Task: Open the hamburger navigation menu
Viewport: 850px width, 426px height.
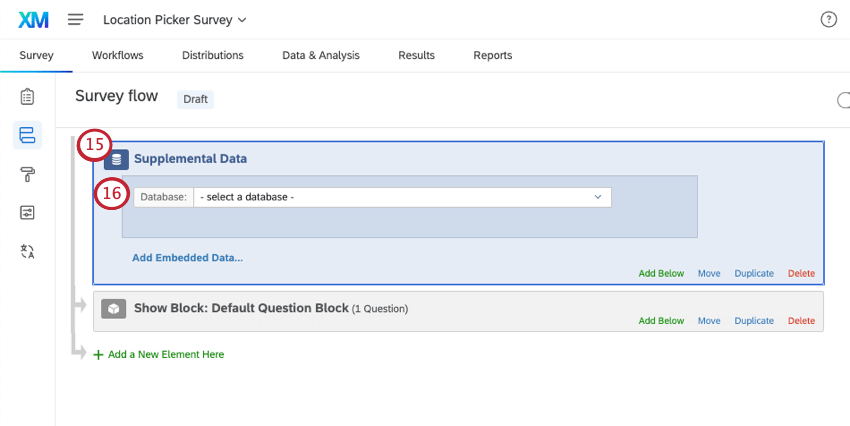Action: click(76, 19)
